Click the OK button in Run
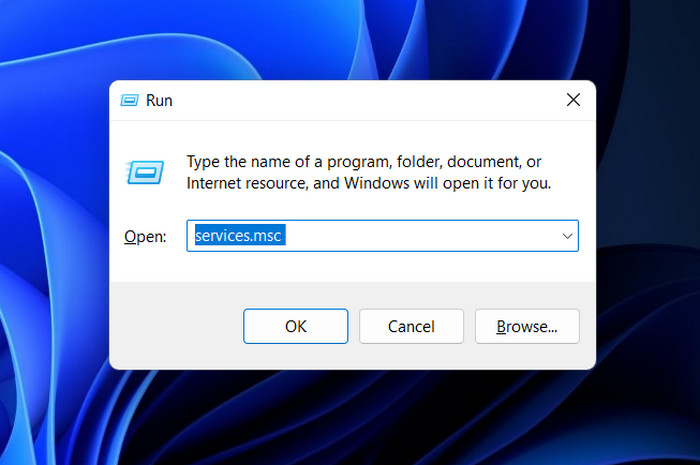The image size is (700, 465). tap(296, 326)
